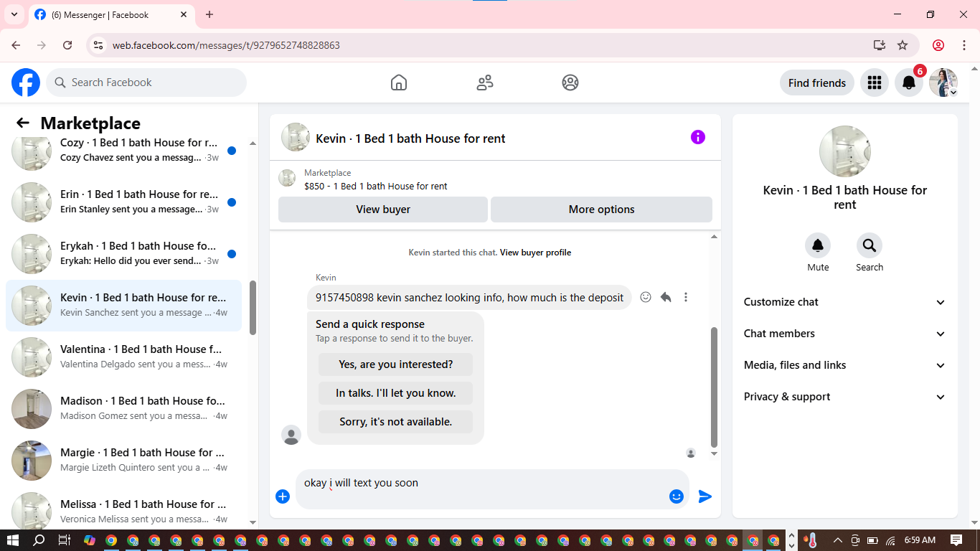Reload the page in the browser
This screenshot has height=551, width=980.
pyautogui.click(x=67, y=45)
